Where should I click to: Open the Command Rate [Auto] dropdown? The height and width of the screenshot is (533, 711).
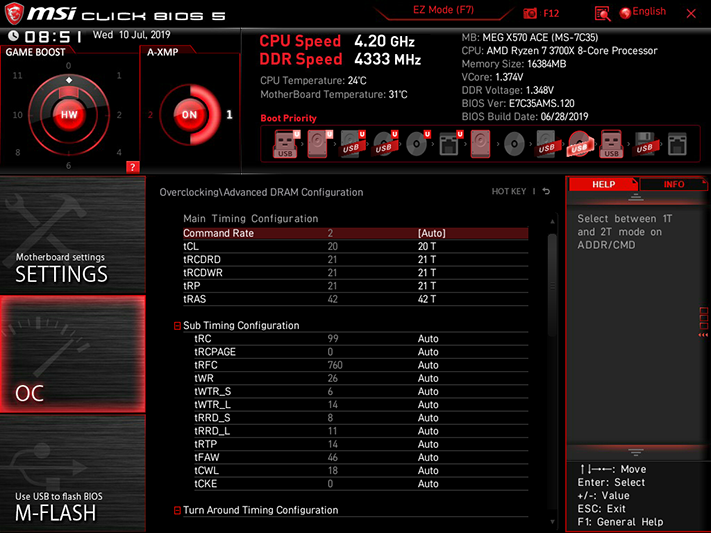click(432, 233)
